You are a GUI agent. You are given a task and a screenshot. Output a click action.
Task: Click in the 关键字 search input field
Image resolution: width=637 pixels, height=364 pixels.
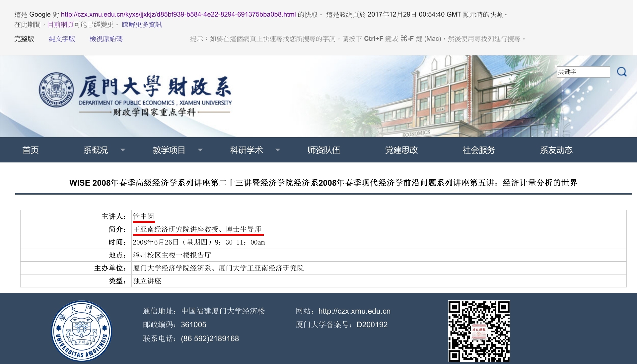(583, 72)
